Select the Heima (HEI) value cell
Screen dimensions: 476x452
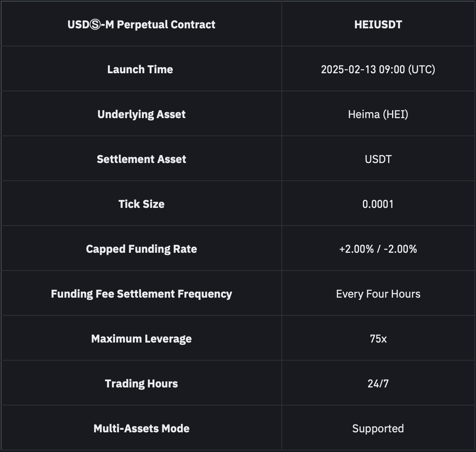(x=378, y=114)
